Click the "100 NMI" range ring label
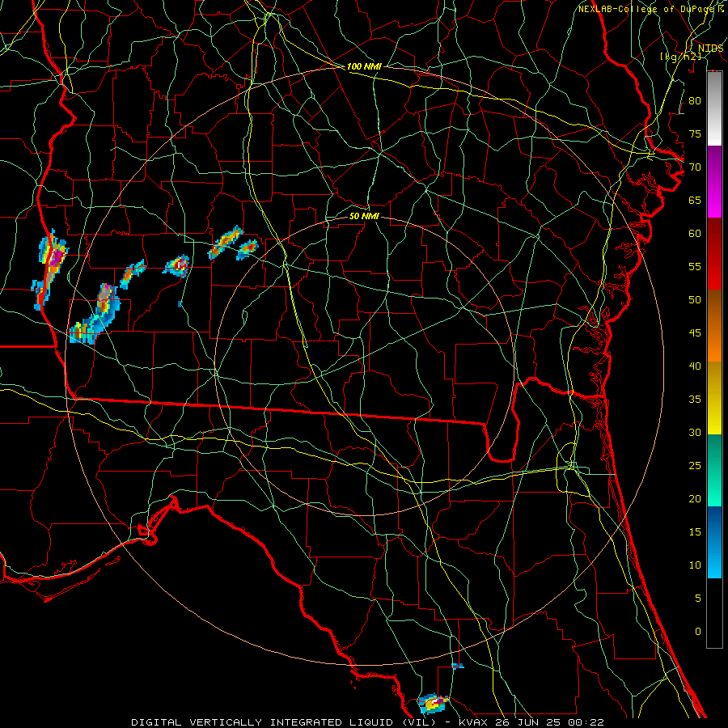The height and width of the screenshot is (728, 728). click(364, 66)
